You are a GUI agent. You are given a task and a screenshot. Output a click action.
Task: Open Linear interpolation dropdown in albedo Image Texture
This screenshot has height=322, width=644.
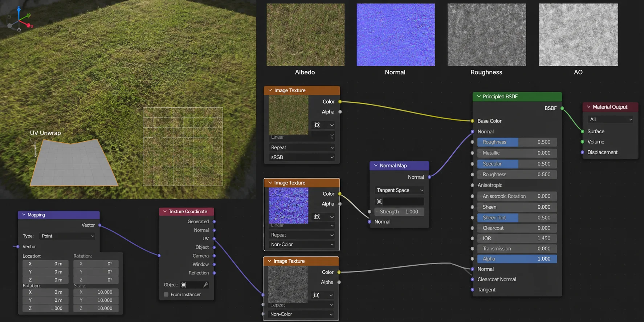[x=302, y=137]
